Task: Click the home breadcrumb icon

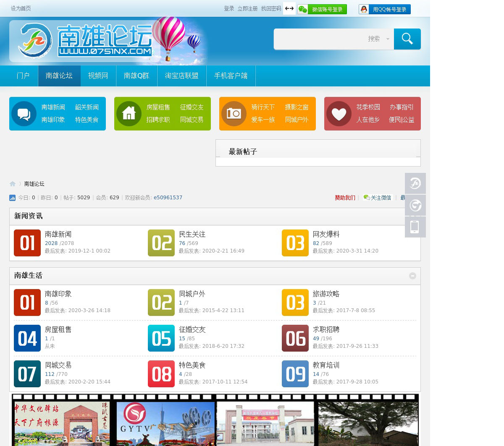Action: click(x=13, y=184)
